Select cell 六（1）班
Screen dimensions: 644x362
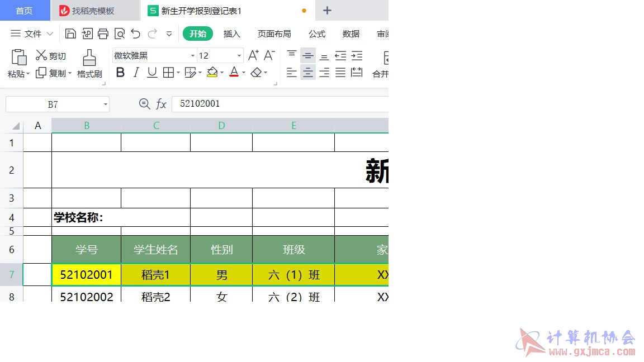tap(293, 275)
